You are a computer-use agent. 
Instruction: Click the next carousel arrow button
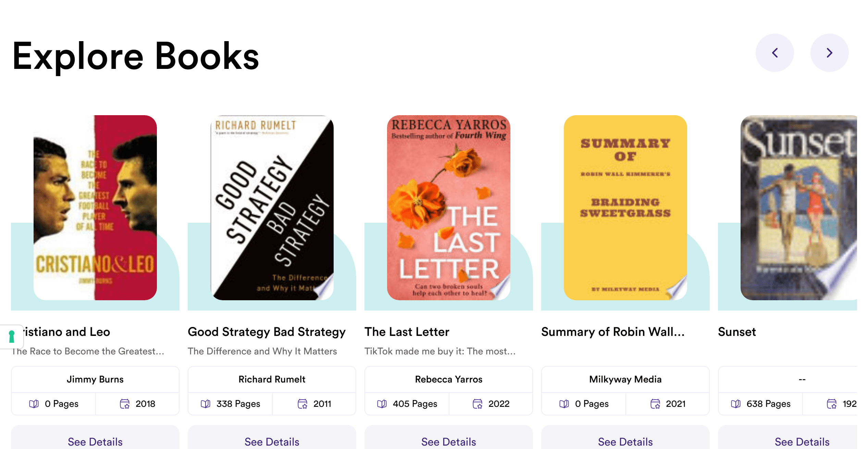[x=829, y=53]
